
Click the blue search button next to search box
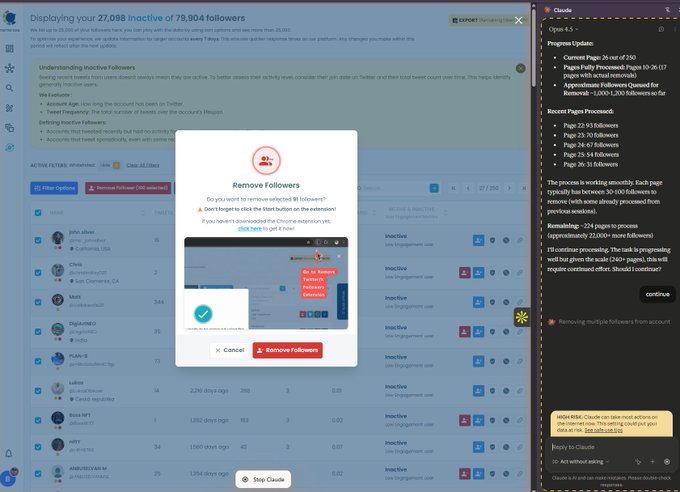434,188
